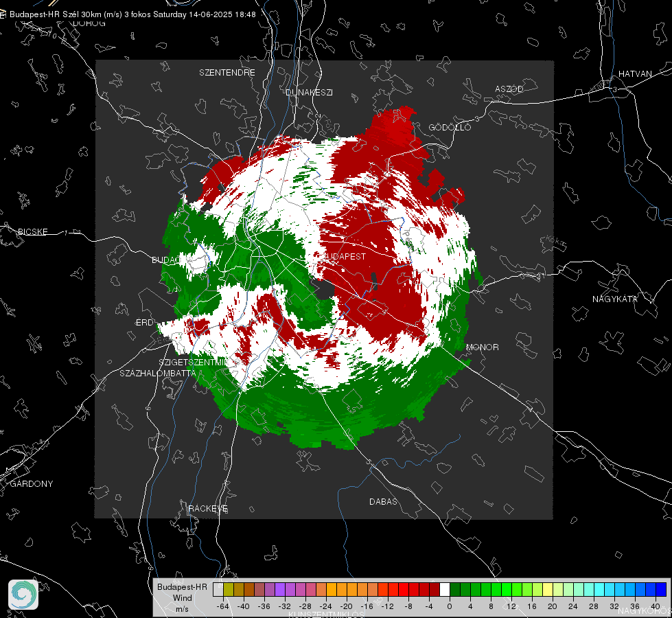Click the 24 legend value
Image resolution: width=672 pixels, height=618 pixels.
click(x=573, y=606)
